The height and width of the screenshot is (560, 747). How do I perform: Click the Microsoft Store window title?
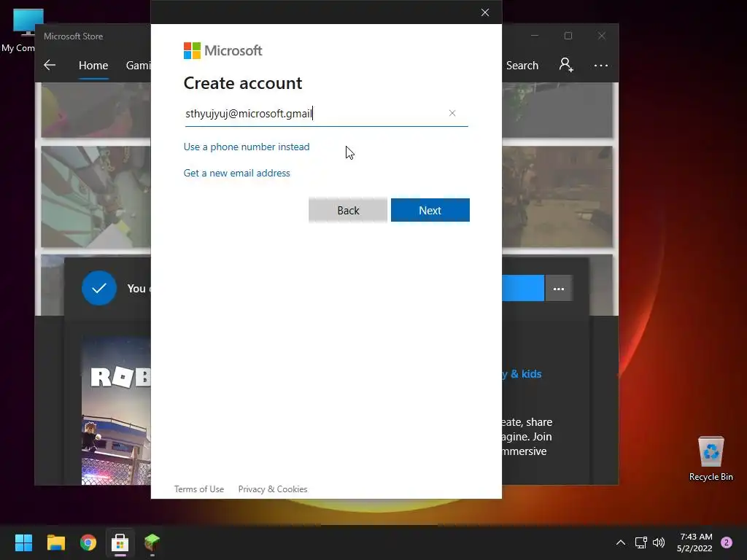[74, 36]
